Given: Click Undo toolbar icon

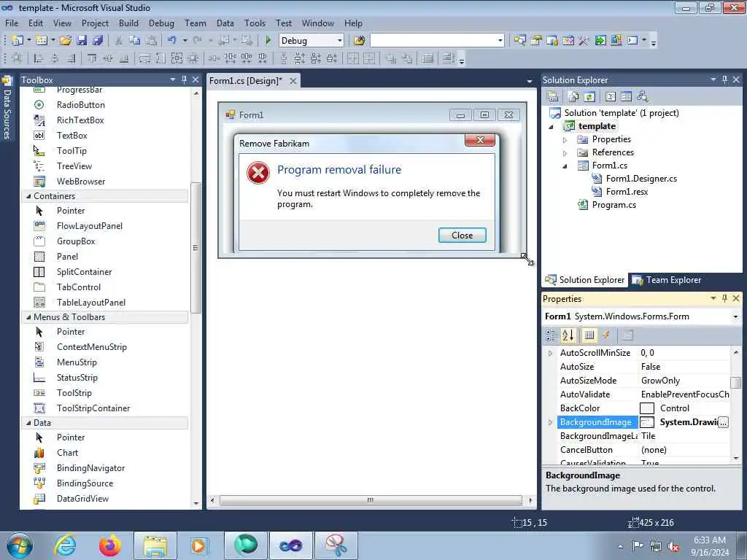Looking at the screenshot, I should (x=172, y=41).
